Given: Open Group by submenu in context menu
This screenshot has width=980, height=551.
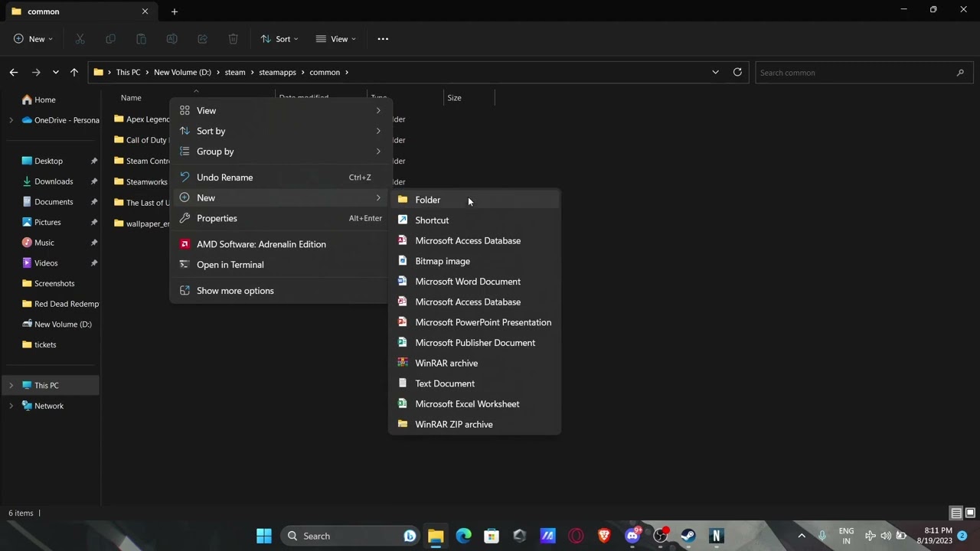Looking at the screenshot, I should point(280,152).
